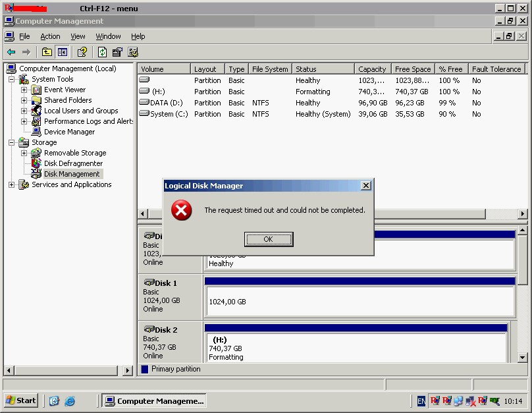Click the Refresh toolbar icon
The image size is (532, 413).
coord(102,52)
